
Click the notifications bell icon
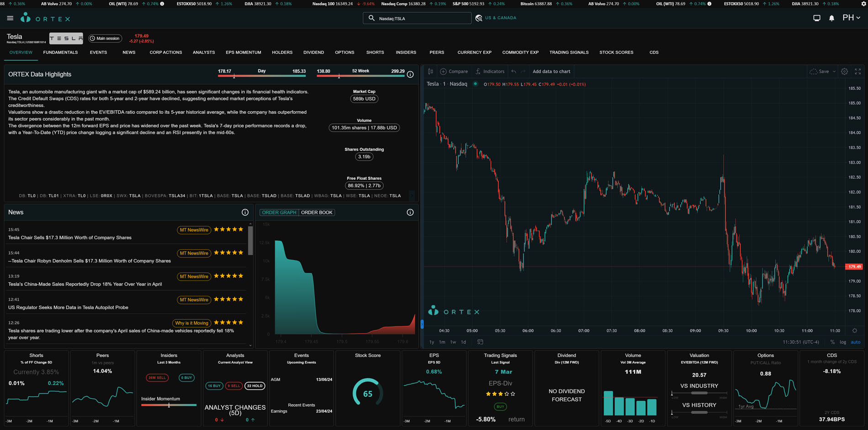(831, 18)
